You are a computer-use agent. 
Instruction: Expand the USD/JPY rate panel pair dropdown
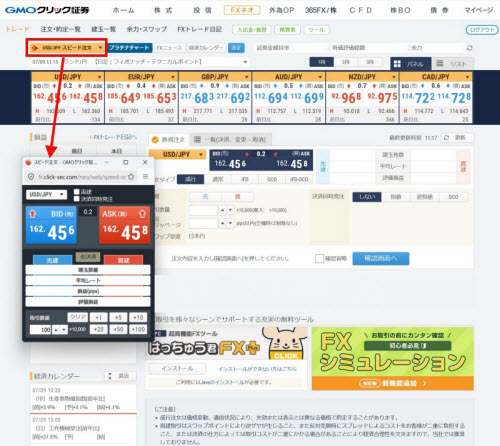(x=99, y=77)
